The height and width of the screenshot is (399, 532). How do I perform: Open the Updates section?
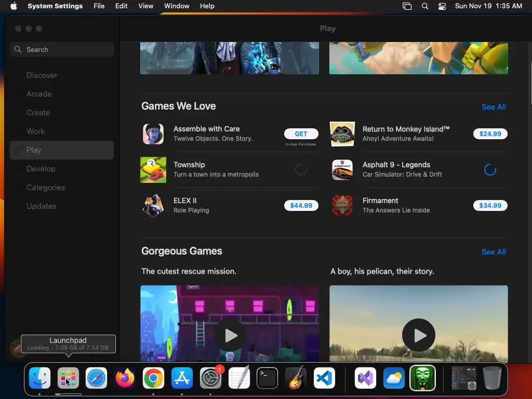pyautogui.click(x=62, y=206)
